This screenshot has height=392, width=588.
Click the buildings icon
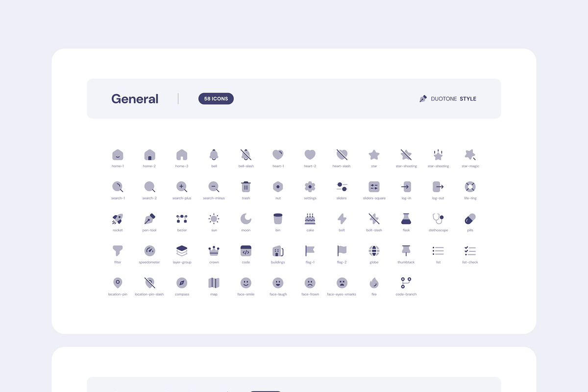click(x=278, y=251)
